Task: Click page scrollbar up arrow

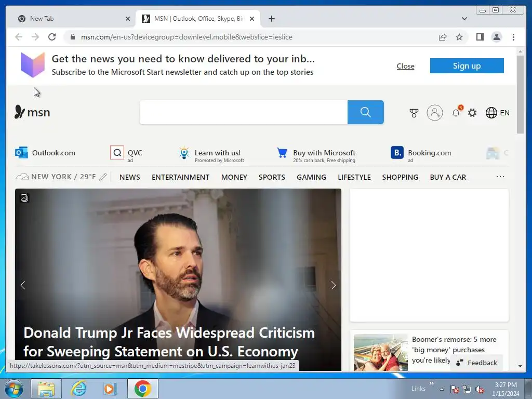Action: click(x=520, y=51)
